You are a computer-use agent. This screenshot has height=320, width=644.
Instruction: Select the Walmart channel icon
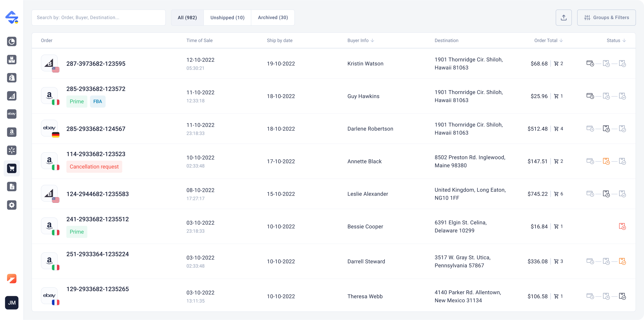(12, 150)
